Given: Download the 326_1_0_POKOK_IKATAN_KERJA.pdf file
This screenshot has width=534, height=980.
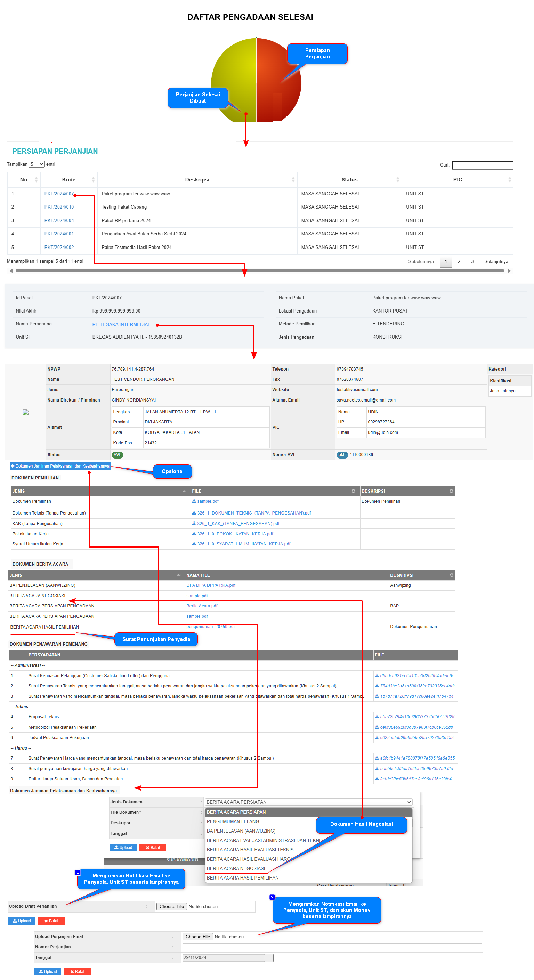Looking at the screenshot, I should [x=235, y=534].
